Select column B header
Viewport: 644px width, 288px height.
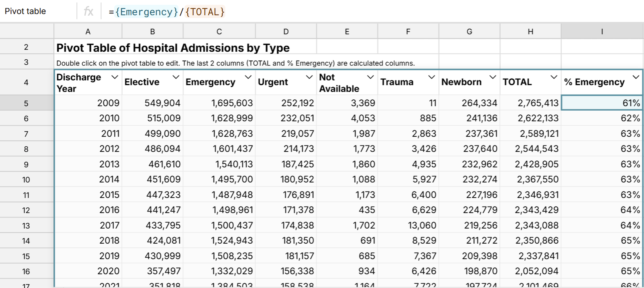tap(152, 31)
